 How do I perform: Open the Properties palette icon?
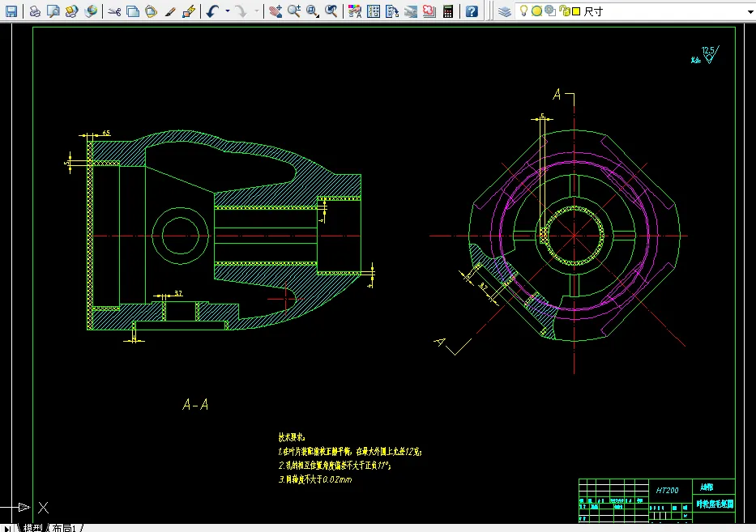[x=355, y=11]
